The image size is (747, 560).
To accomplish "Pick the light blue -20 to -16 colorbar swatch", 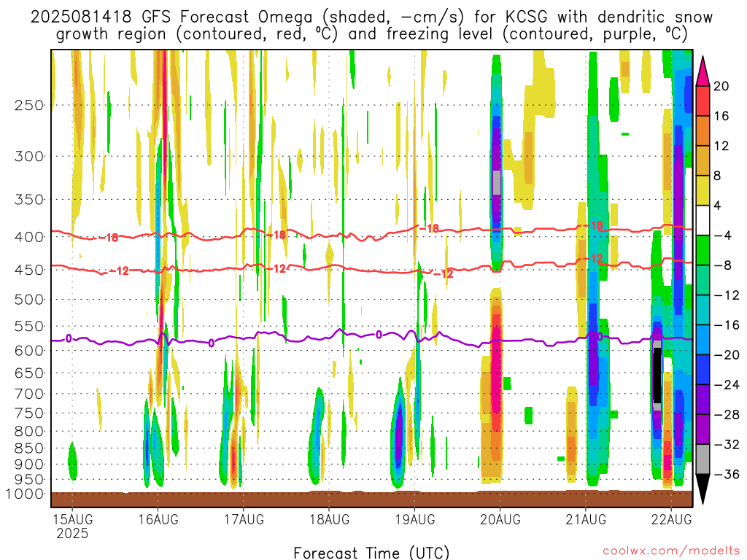I will (703, 340).
